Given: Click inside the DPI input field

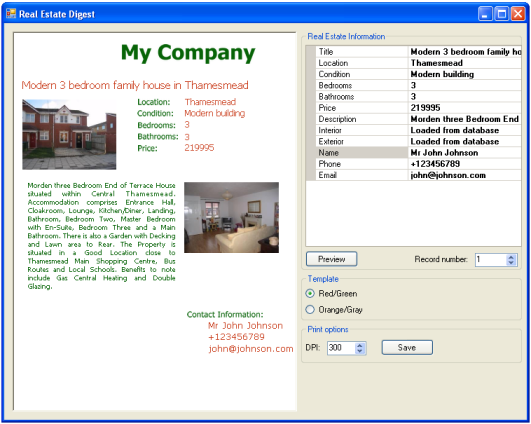Looking at the screenshot, I should 341,348.
